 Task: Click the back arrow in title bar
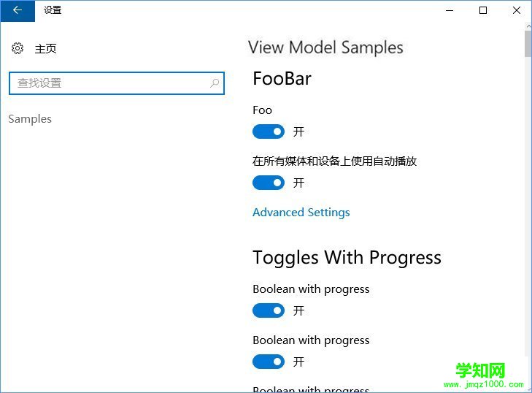(x=18, y=10)
